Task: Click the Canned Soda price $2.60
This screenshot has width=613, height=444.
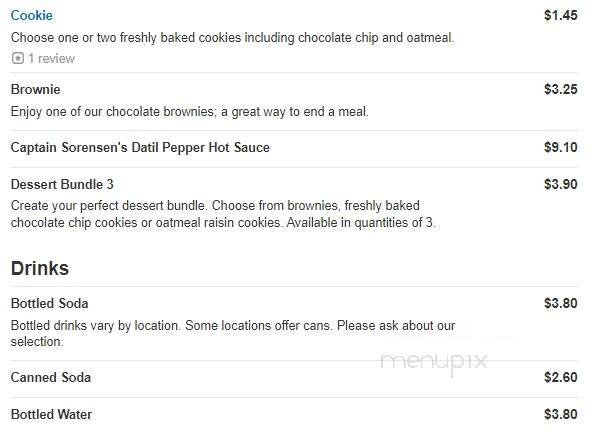Action: (560, 378)
